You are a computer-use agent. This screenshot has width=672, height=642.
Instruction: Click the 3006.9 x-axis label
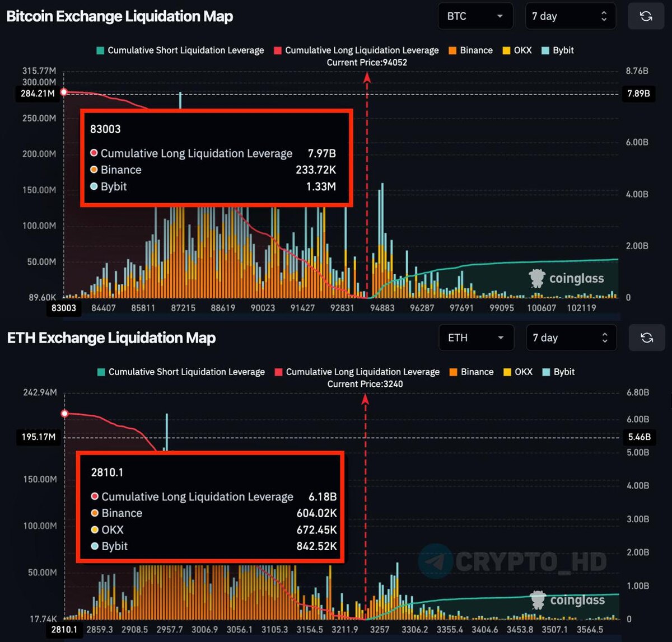click(x=204, y=629)
